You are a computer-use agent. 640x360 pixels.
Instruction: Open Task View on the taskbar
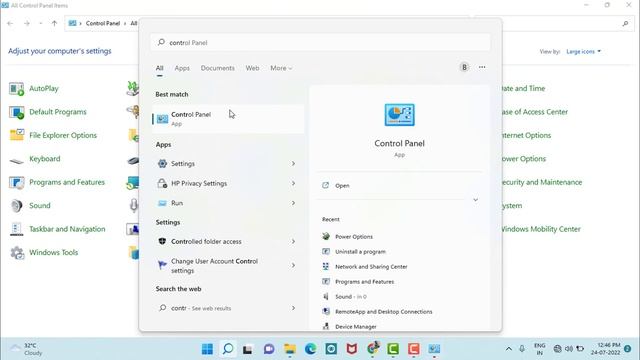[248, 349]
